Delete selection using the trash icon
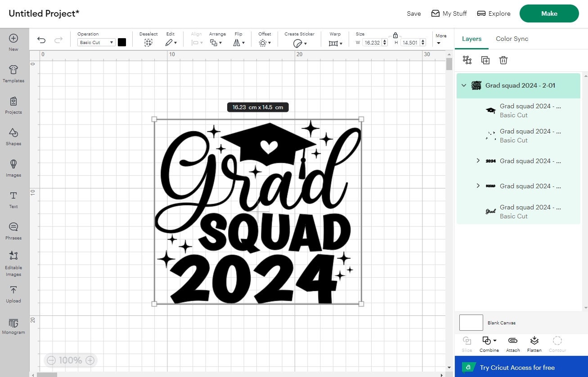Viewport: 588px width, 377px height. [x=503, y=60]
